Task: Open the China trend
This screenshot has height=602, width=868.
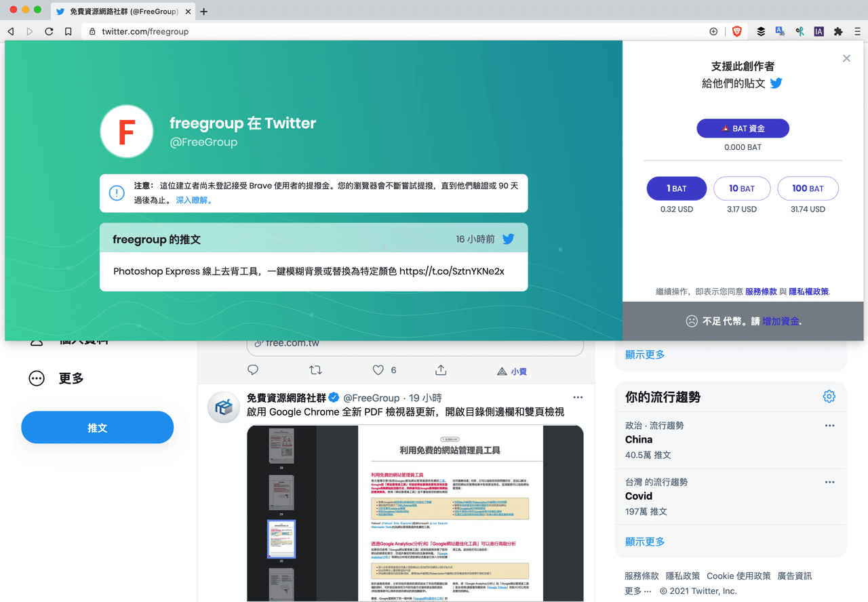Action: tap(730, 440)
